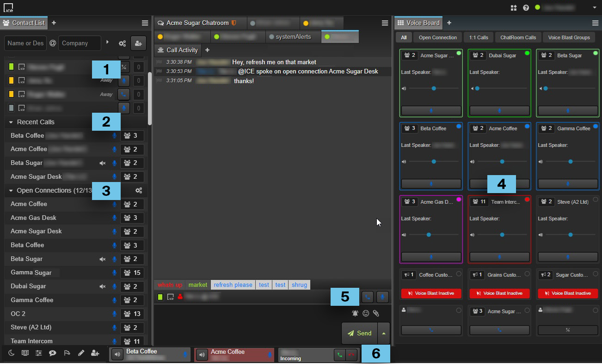
Task: Click the alert bell icon in chat
Action: [x=355, y=313]
